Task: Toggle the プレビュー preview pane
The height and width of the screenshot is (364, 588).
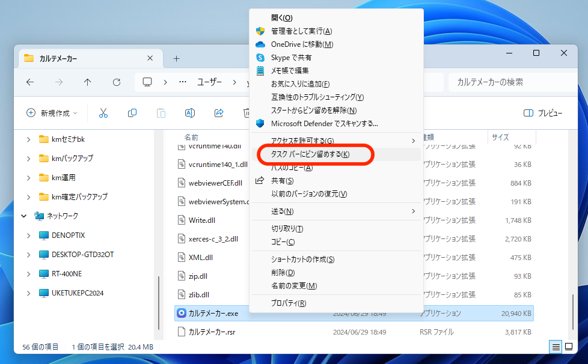Action: pyautogui.click(x=543, y=113)
